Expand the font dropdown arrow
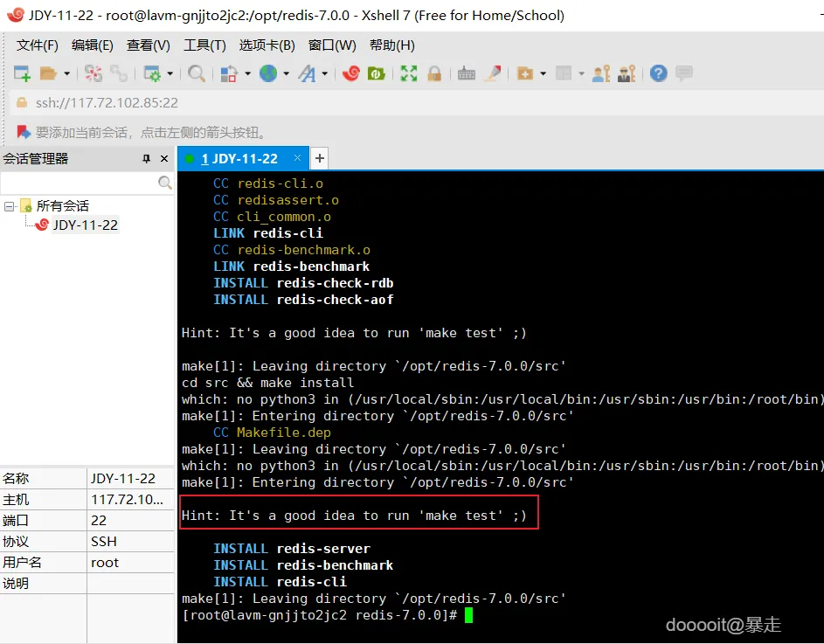The width and height of the screenshot is (824, 644). (x=325, y=73)
